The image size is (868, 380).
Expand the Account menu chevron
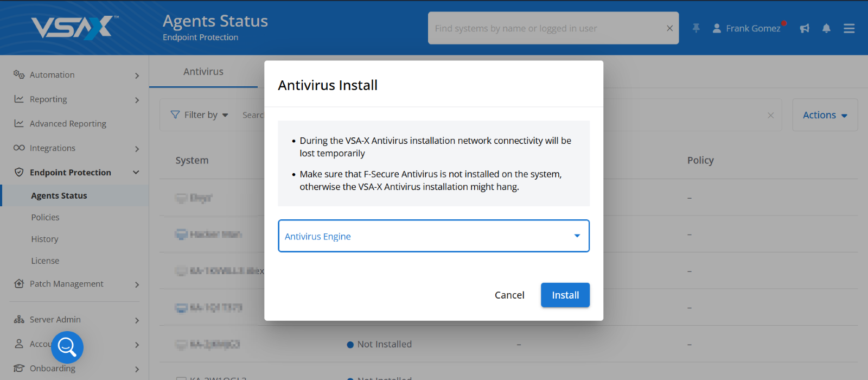click(137, 345)
